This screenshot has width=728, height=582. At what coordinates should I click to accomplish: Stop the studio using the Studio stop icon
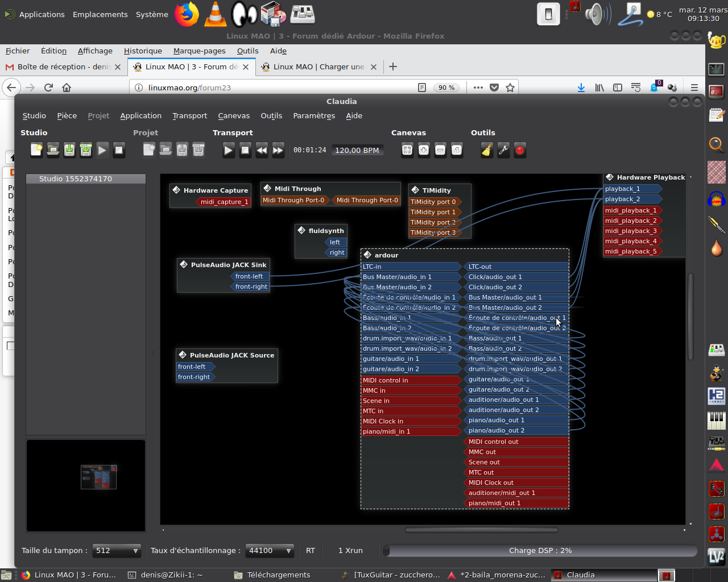119,150
